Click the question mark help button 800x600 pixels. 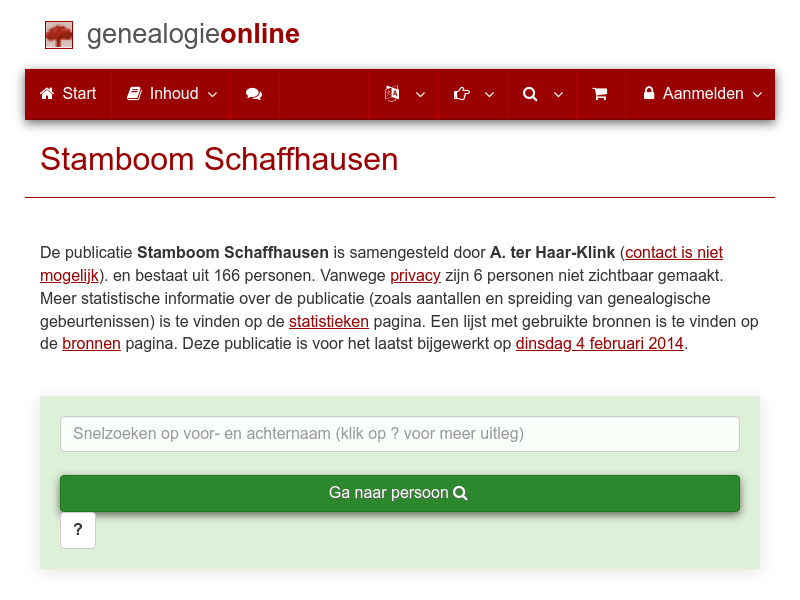point(78,530)
